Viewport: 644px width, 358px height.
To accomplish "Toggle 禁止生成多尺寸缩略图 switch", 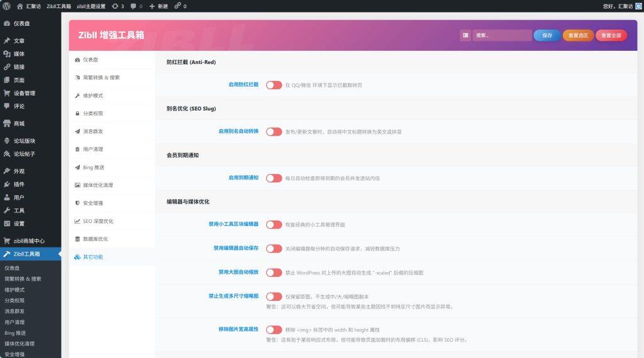I will [x=274, y=296].
